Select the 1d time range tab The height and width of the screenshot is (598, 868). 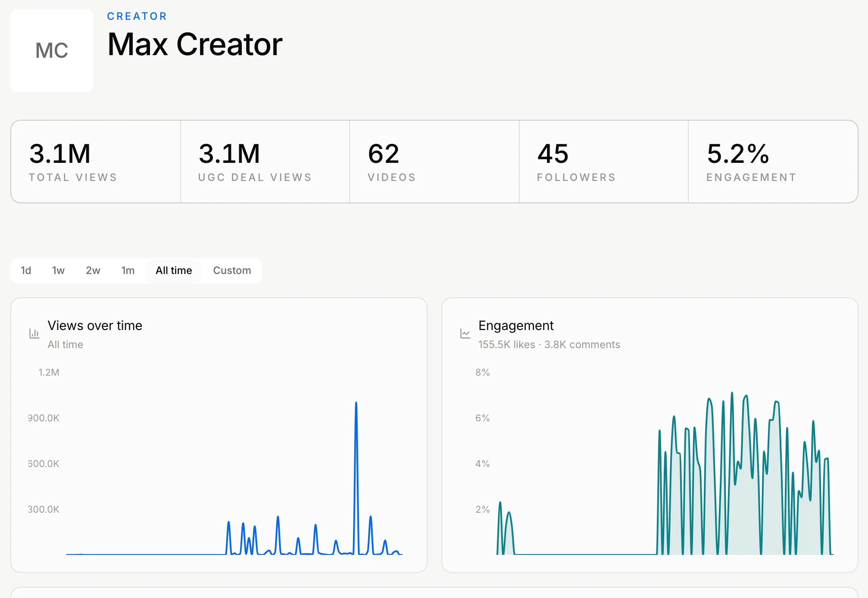[x=26, y=271]
